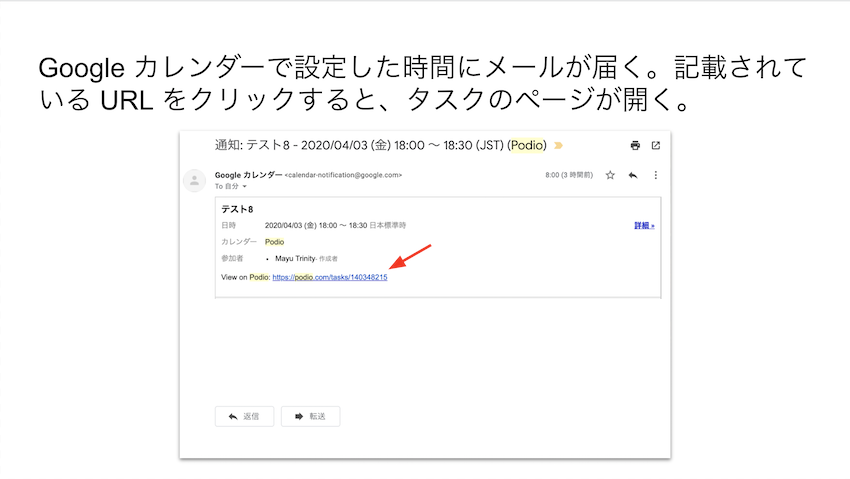Screen dimensions: 850x479
Task: Click the reply arrow icon beside the star
Action: tap(633, 175)
